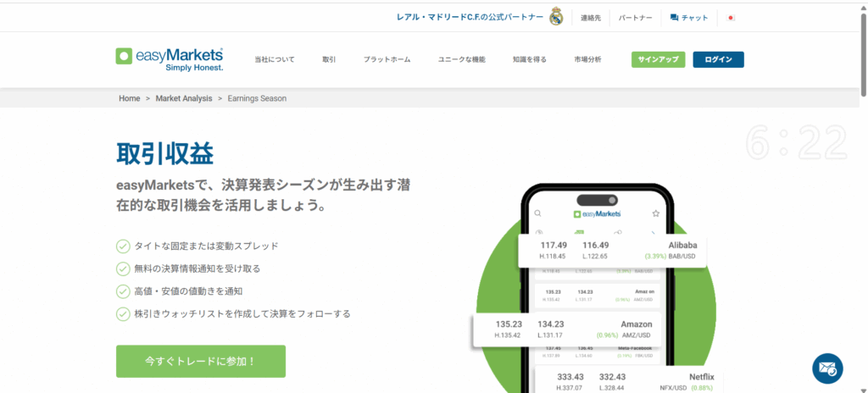Open the パートナー link
This screenshot has width=868, height=393.
pos(636,18)
